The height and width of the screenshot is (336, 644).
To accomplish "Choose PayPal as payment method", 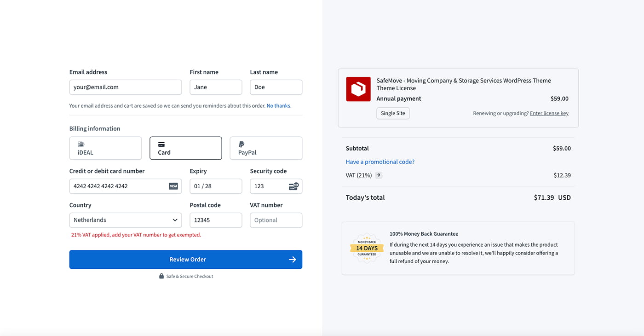I will click(266, 148).
